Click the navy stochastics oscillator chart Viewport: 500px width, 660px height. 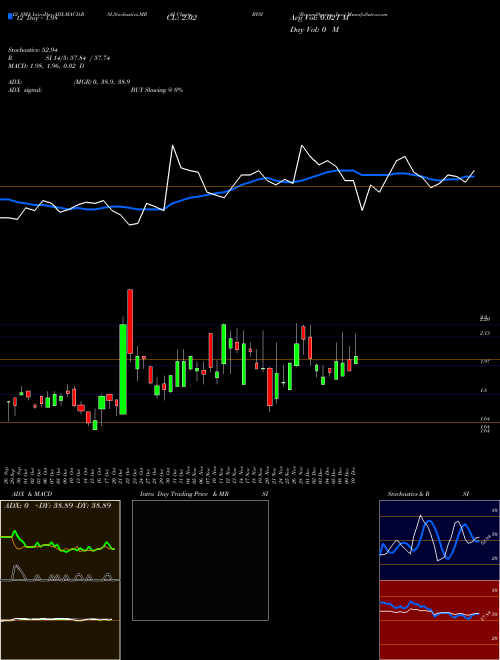point(439,540)
